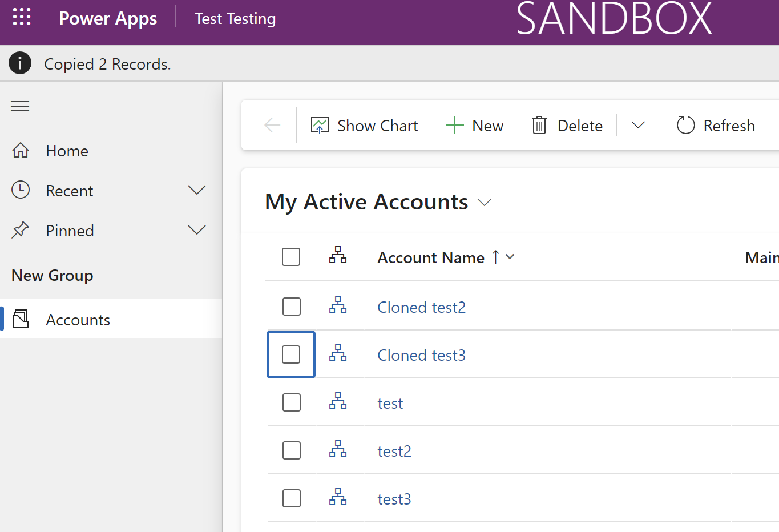
Task: Tick the select-all checkbox in header
Action: click(x=291, y=257)
